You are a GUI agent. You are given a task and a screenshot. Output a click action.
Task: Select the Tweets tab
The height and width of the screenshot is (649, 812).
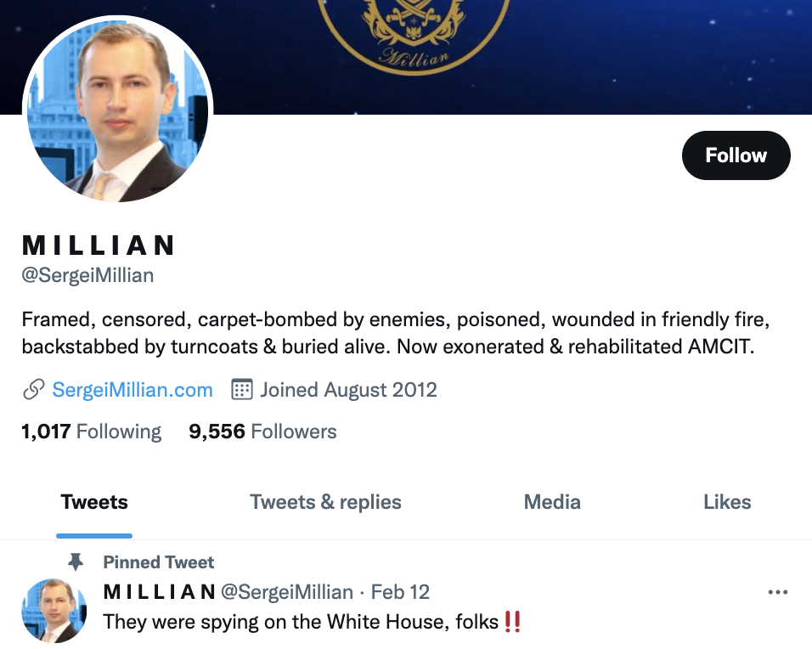(x=94, y=502)
